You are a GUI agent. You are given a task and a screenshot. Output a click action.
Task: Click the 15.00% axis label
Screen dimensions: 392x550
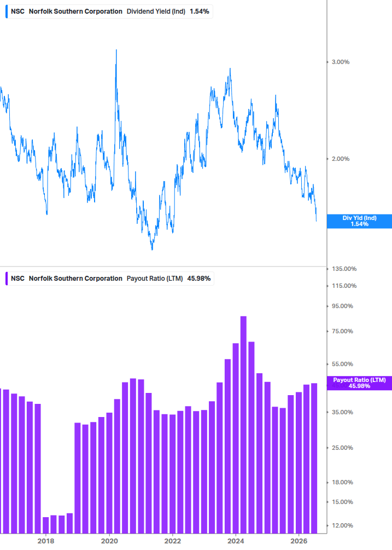tap(342, 502)
